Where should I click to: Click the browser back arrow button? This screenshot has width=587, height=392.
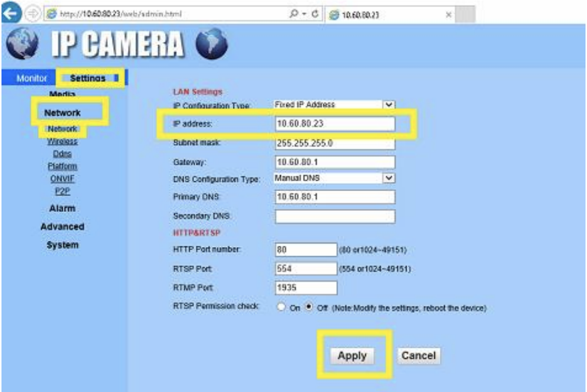(11, 14)
